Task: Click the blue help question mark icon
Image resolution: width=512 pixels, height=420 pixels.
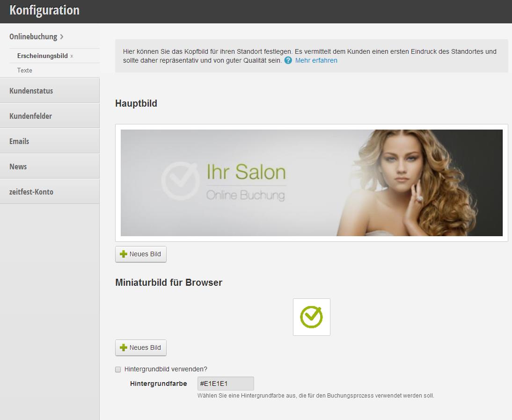Action: [288, 60]
